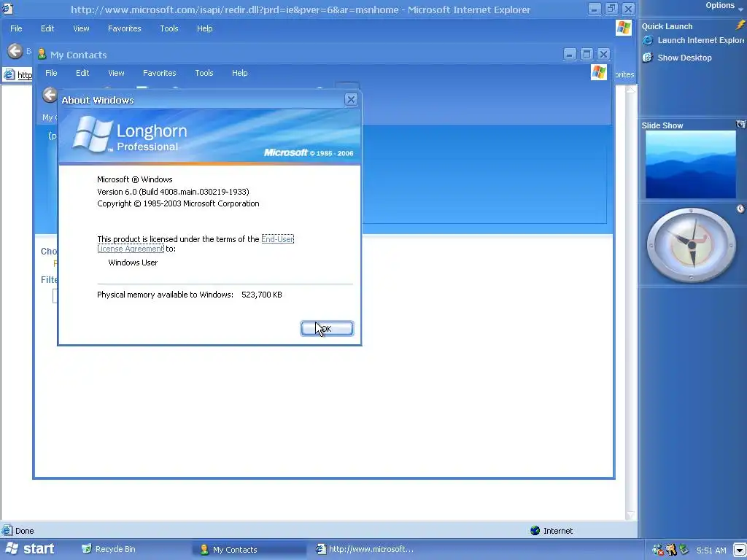Image resolution: width=747 pixels, height=560 pixels.
Task: Click Show Desktop in the sidebar
Action: (x=677, y=58)
